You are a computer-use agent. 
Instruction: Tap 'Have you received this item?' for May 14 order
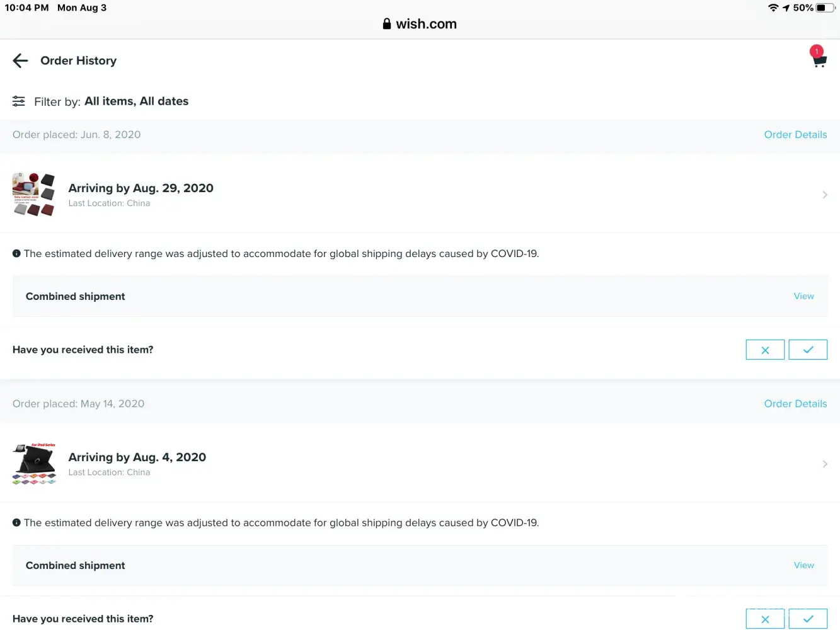click(x=83, y=619)
